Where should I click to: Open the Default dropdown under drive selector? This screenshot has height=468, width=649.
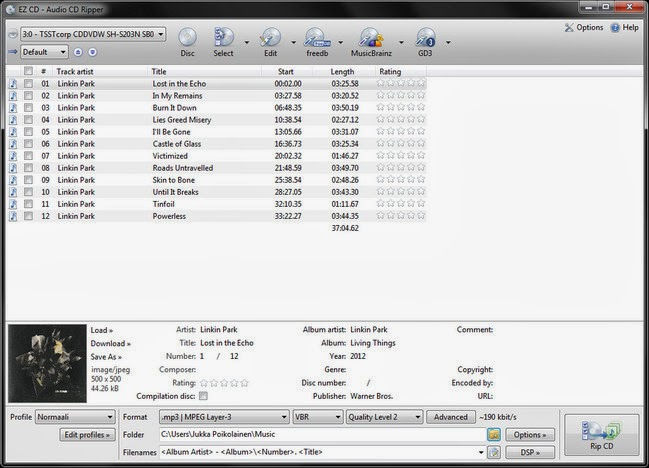pos(44,52)
